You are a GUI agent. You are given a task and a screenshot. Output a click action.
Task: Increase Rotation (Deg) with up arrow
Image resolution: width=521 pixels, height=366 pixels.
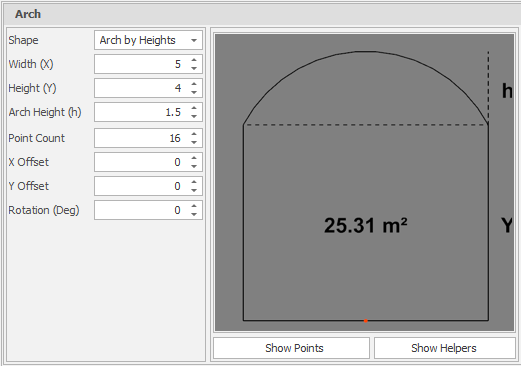(194, 206)
